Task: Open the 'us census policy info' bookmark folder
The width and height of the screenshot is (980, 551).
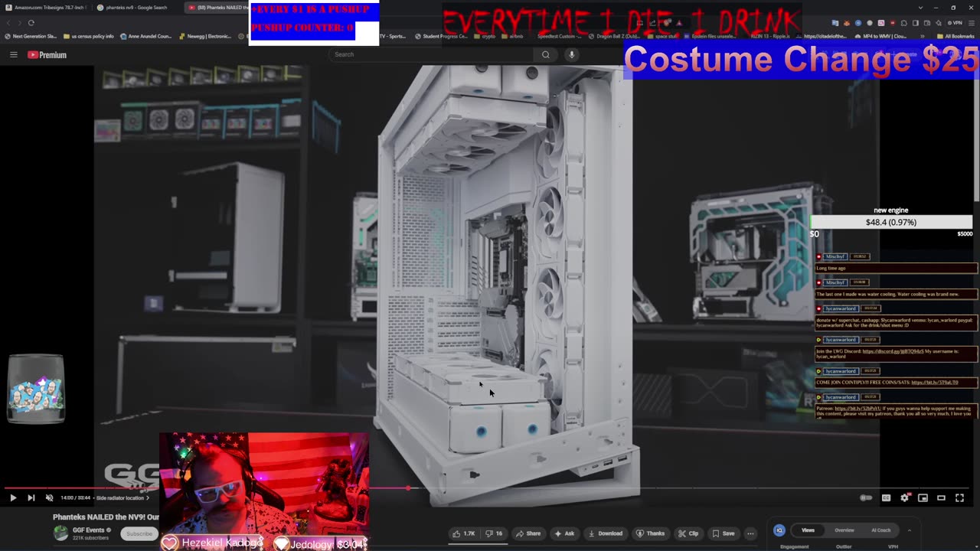Action: [x=89, y=36]
